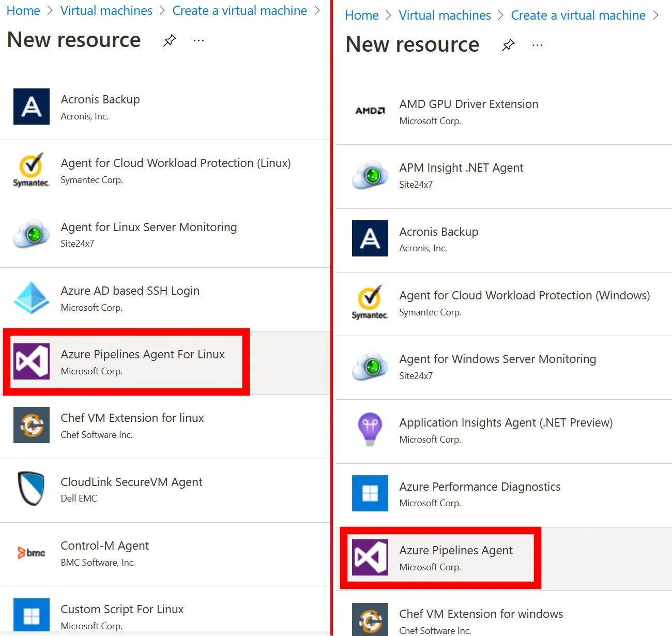
Task: Click Symantec Corp. label under Windows protection agent
Action: point(430,312)
